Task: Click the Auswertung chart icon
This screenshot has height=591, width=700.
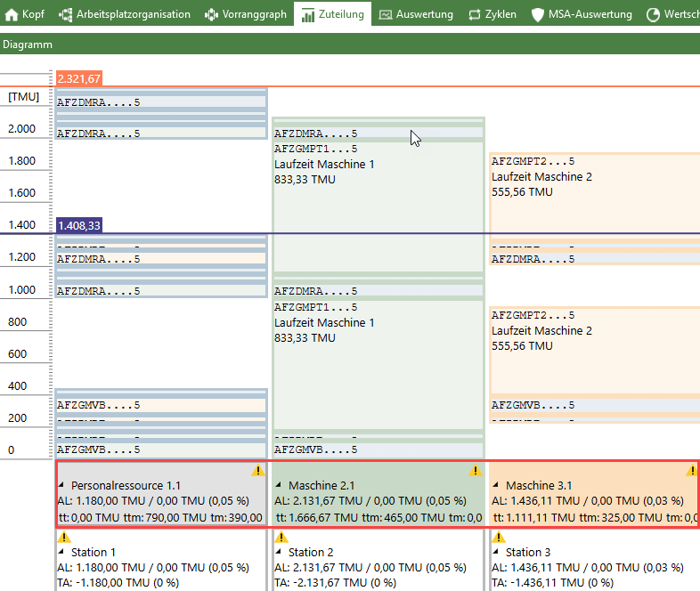Action: click(385, 14)
